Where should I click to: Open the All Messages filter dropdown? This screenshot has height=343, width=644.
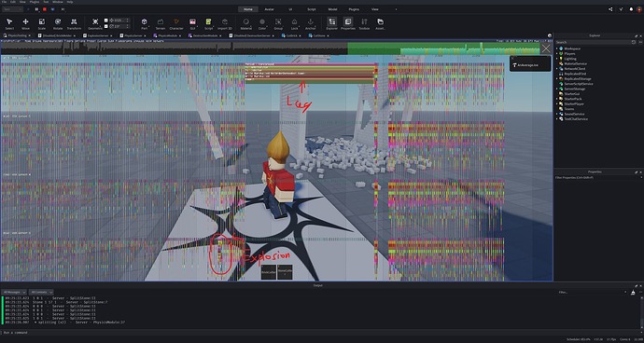14,292
